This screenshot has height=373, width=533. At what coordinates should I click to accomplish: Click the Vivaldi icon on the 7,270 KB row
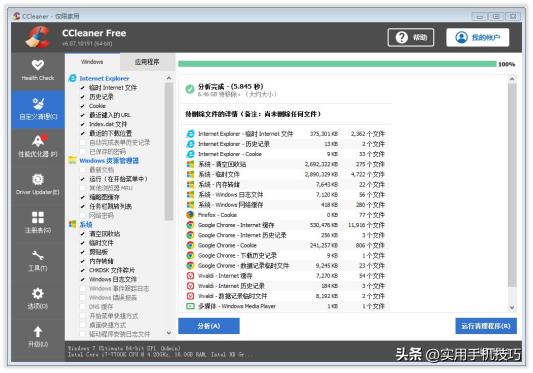point(190,276)
